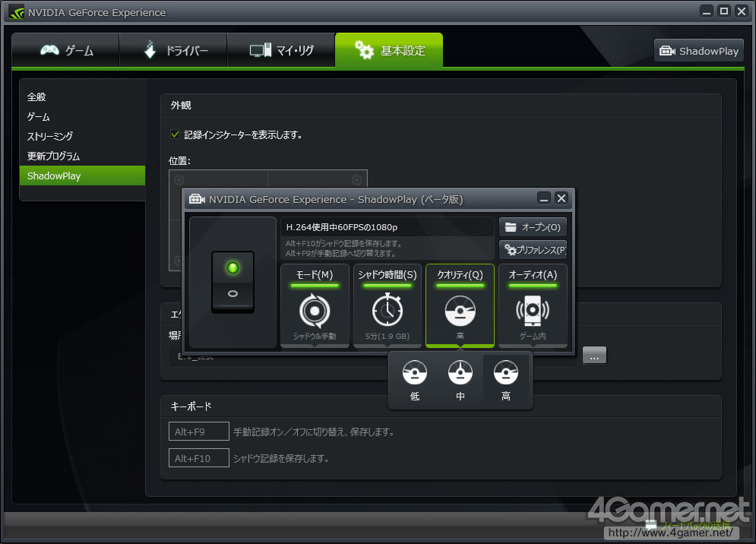Choose 低 quality option

tap(415, 381)
